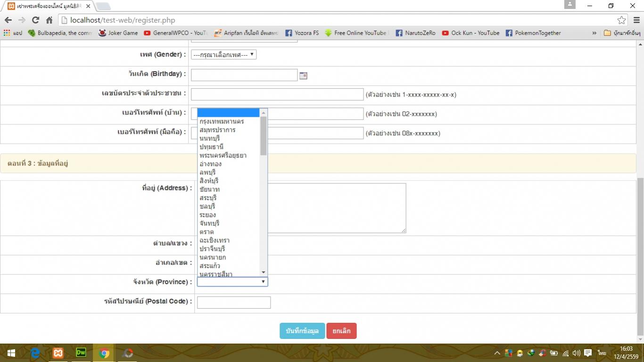Collapse the Province dropdown arrow
Viewport: 644px width, 362px height.
(x=263, y=282)
